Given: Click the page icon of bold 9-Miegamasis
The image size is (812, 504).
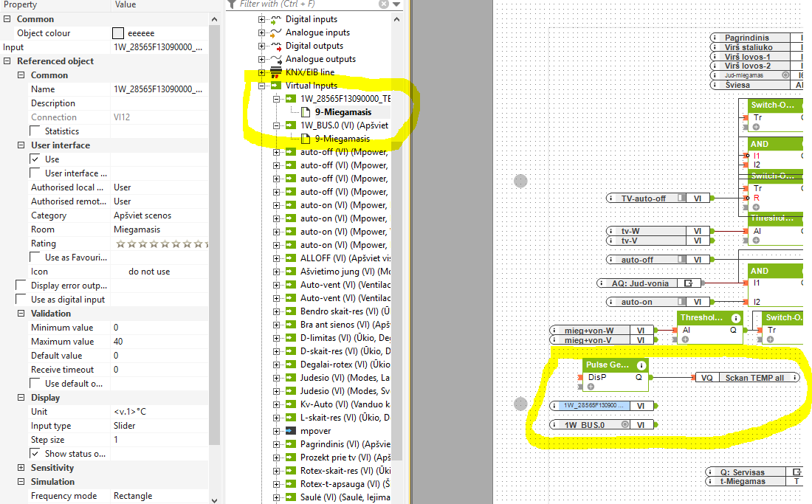Looking at the screenshot, I should coord(306,112).
